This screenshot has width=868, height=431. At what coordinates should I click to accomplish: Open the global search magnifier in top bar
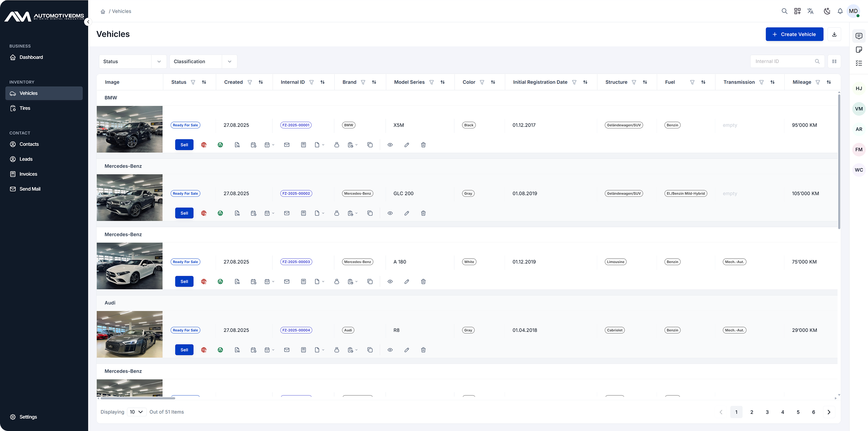pos(784,11)
